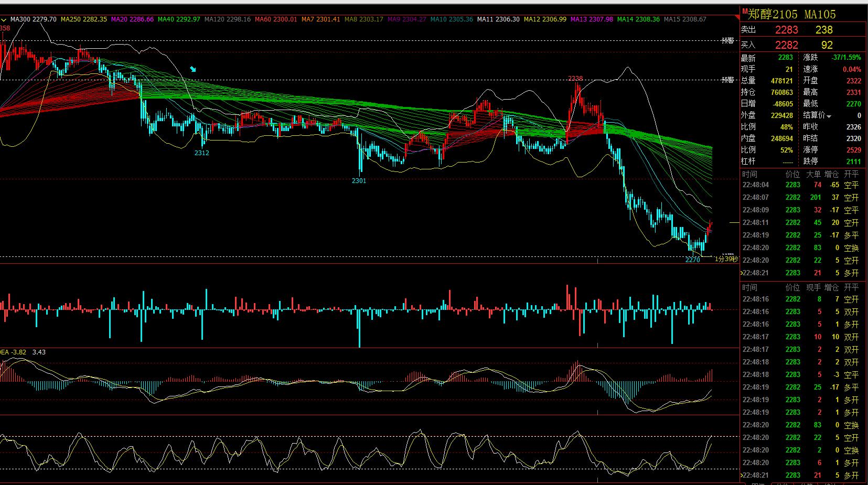The image size is (868, 485).
Task: Select the MA15 2308.67 legend label
Action: 685,19
